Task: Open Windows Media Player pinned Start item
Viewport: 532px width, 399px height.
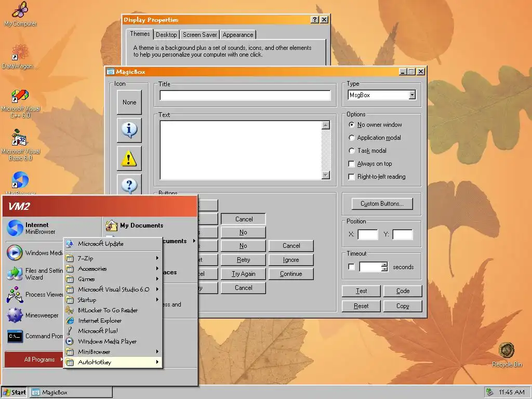Action: [x=34, y=253]
